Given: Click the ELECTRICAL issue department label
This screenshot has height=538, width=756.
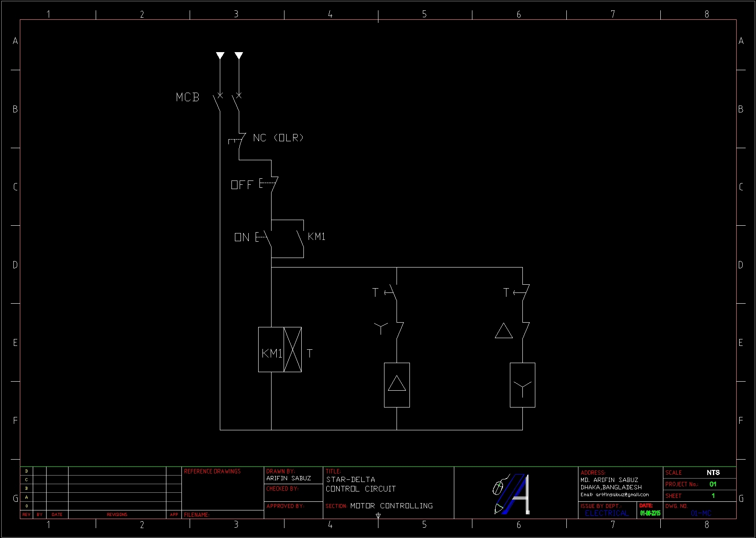Looking at the screenshot, I should click(607, 513).
